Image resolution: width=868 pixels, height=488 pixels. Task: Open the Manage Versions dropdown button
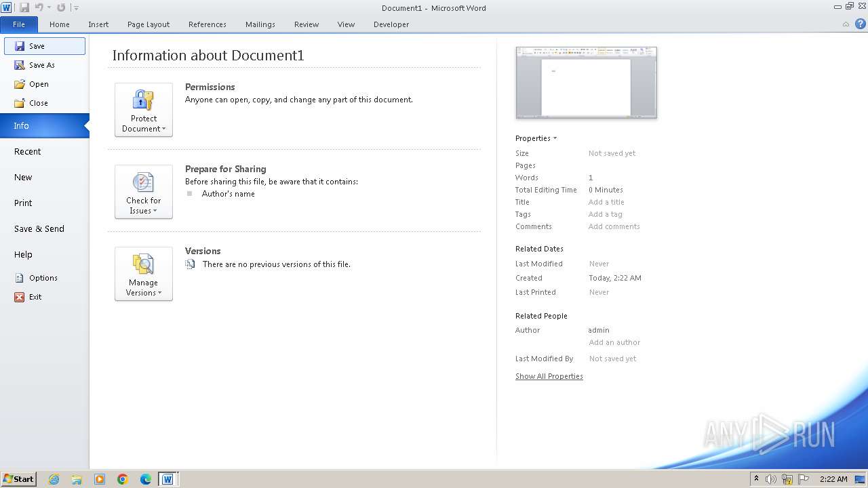(x=144, y=274)
